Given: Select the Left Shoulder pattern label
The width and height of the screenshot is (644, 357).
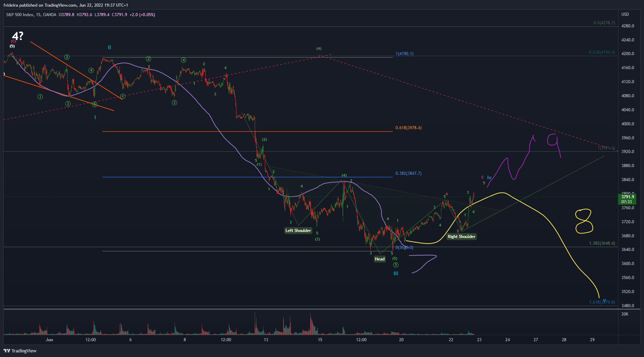Looking at the screenshot, I should (298, 231).
